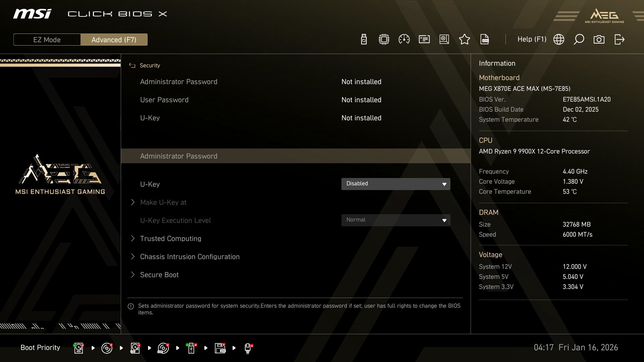Set a new Administrator Password
The width and height of the screenshot is (644, 362).
pos(179,156)
